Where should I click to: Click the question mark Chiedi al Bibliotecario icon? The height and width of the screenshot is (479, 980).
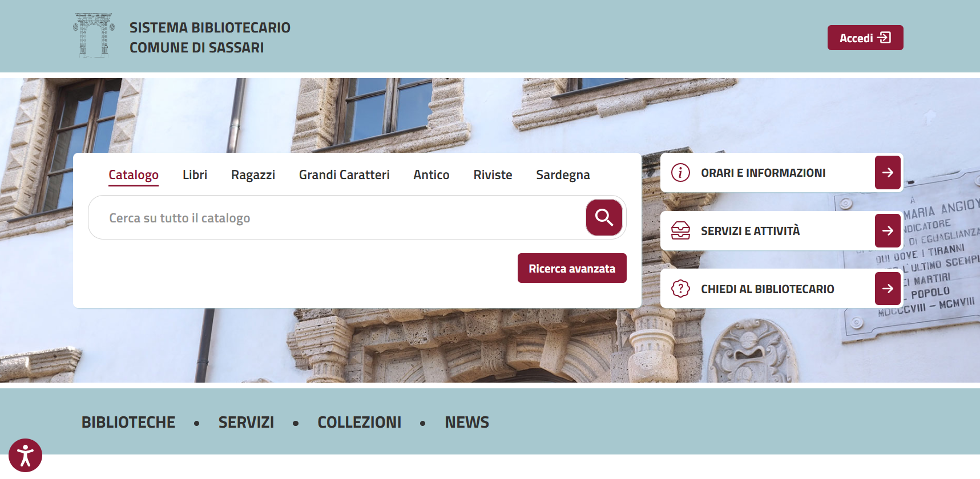[680, 289]
